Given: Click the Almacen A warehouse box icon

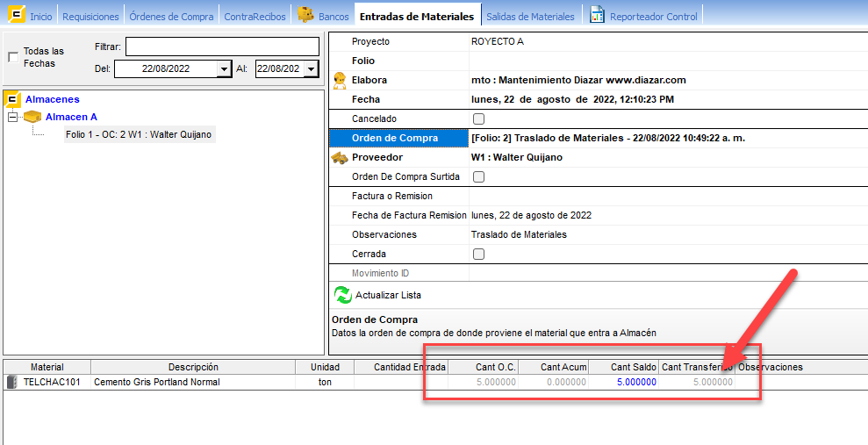Looking at the screenshot, I should coord(33,117).
